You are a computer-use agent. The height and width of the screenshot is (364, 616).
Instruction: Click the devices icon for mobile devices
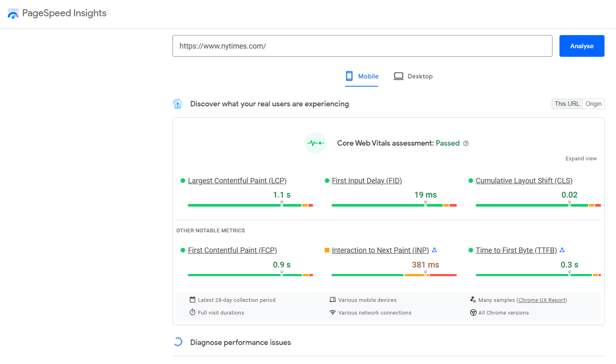point(333,300)
